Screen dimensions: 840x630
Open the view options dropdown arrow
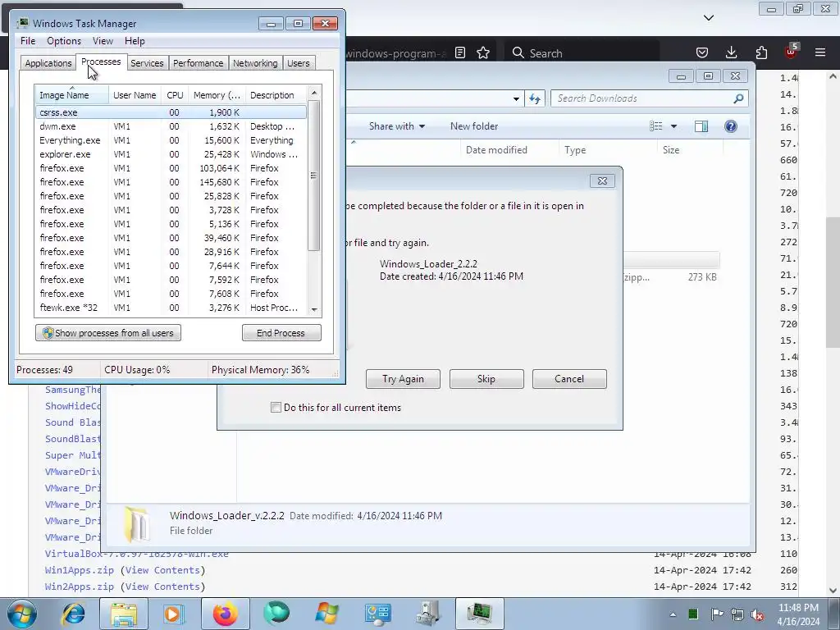[674, 126]
